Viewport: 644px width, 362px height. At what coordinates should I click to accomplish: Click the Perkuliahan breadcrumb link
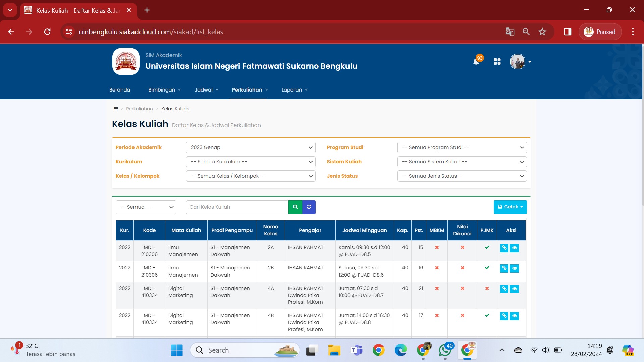coord(139,109)
